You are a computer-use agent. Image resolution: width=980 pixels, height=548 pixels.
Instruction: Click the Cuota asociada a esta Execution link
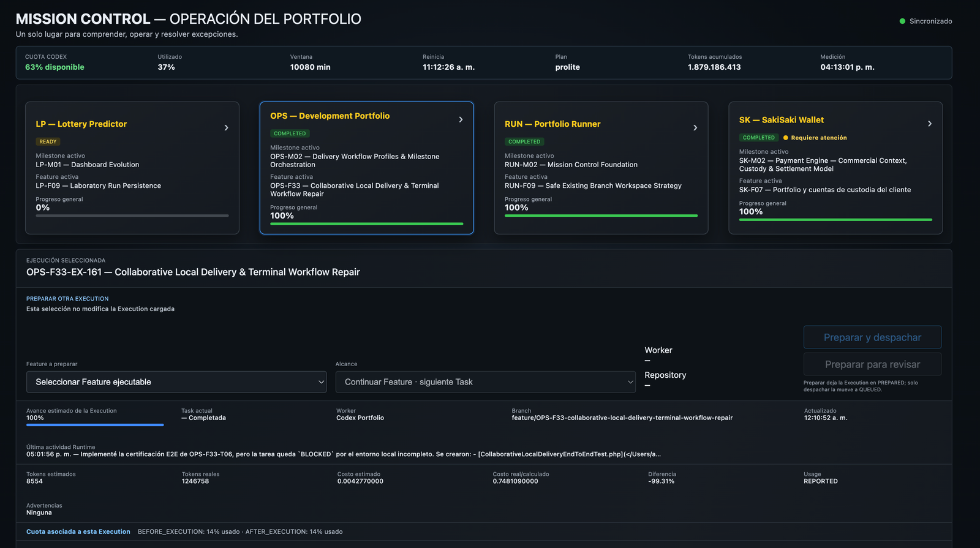78,531
